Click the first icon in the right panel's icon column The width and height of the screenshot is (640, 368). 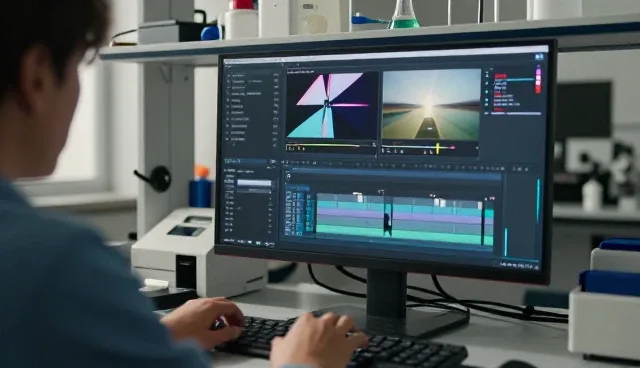487,74
